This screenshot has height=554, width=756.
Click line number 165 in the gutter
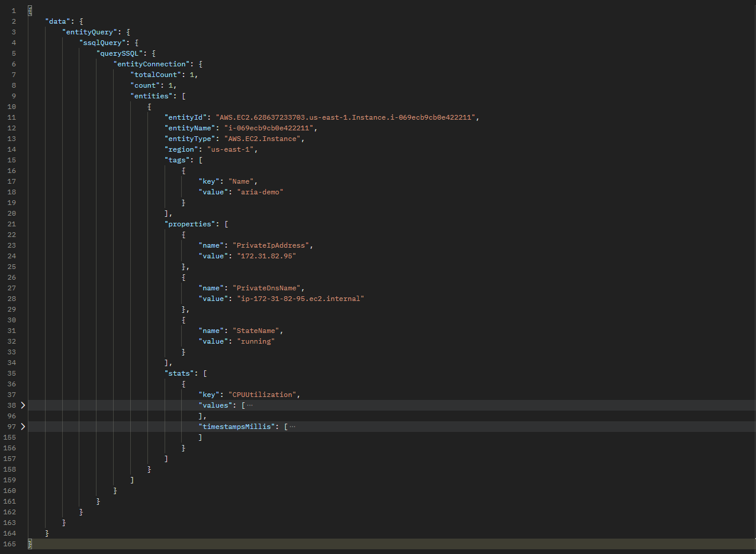[10, 544]
